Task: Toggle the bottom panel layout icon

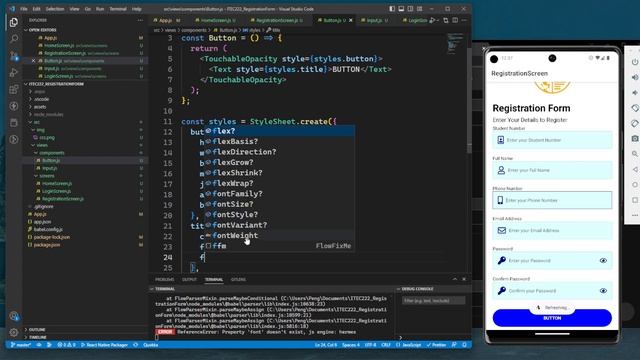Action: click(401, 9)
